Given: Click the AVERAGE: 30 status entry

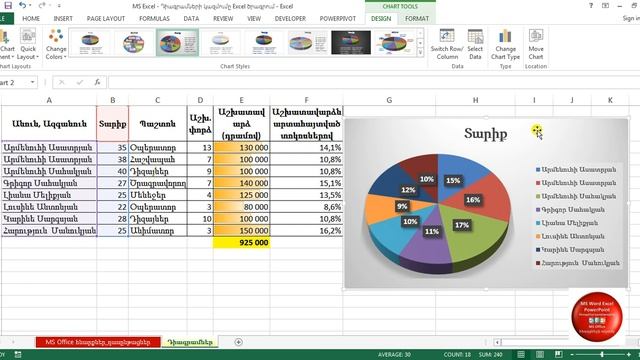Looking at the screenshot, I should click(394, 354).
